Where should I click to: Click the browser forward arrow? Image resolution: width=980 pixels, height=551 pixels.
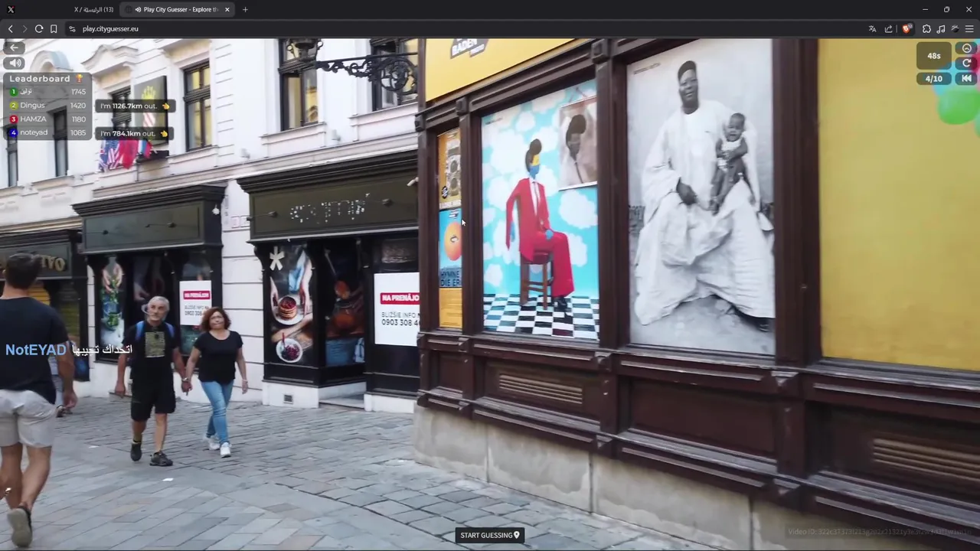24,28
